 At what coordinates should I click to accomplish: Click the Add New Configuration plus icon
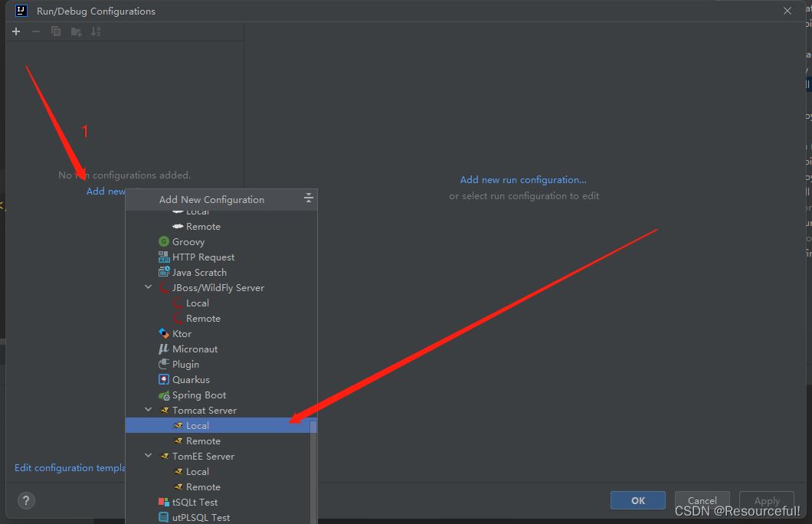pyautogui.click(x=16, y=31)
